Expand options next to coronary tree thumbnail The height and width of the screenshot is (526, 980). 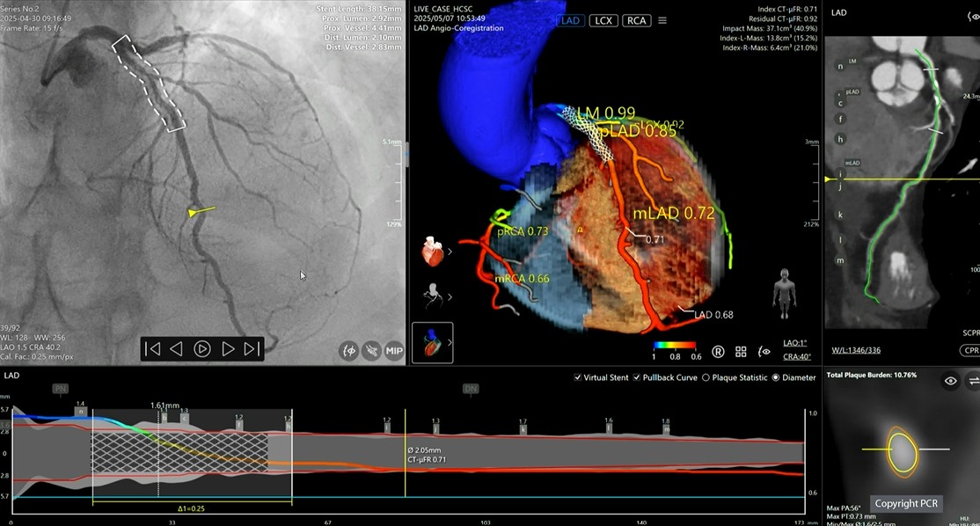click(x=450, y=296)
